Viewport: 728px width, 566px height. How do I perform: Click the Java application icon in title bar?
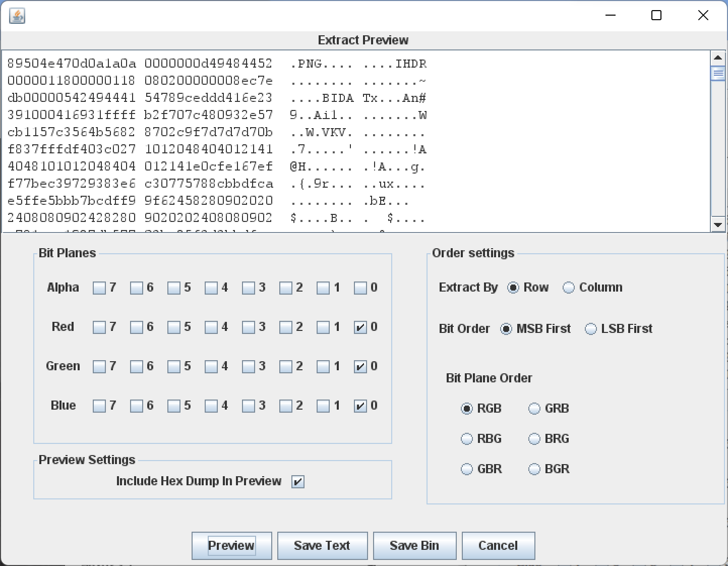(x=17, y=16)
